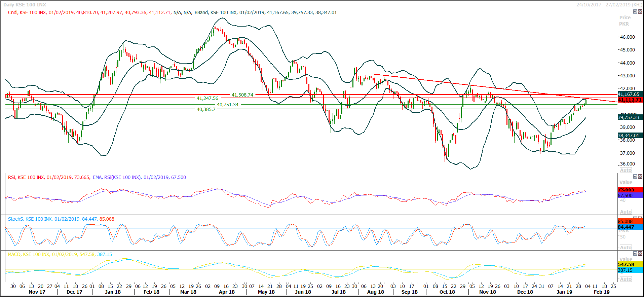Click Jan 19 on the time axis

[x=564, y=292]
